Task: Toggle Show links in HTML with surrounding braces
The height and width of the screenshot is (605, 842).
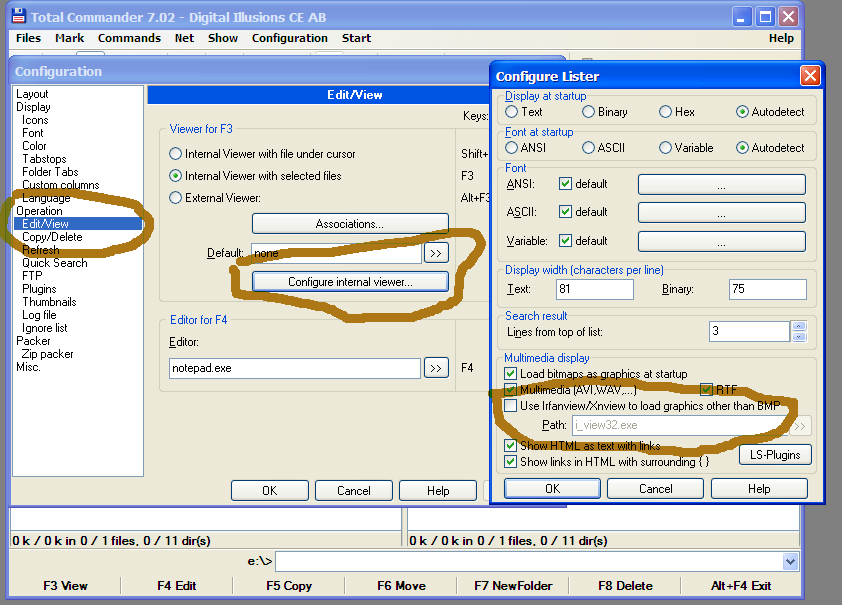Action: tap(510, 462)
